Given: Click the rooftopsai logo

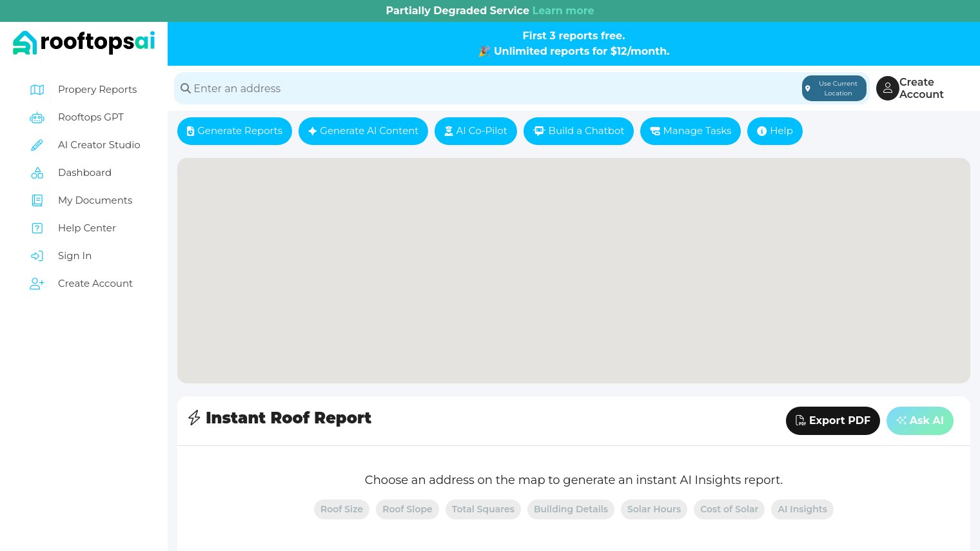Looking at the screenshot, I should 84,43.
